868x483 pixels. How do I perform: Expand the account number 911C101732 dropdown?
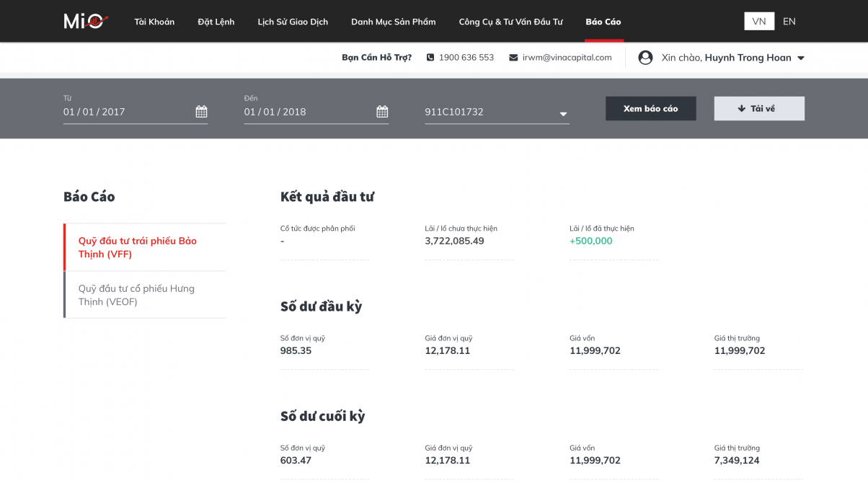click(x=563, y=114)
